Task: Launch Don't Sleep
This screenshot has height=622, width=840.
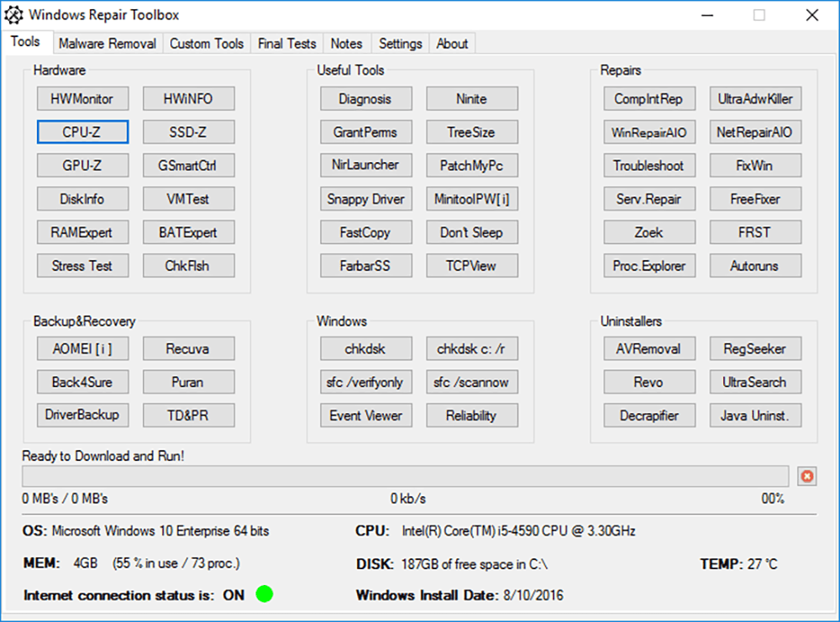Action: pos(472,232)
